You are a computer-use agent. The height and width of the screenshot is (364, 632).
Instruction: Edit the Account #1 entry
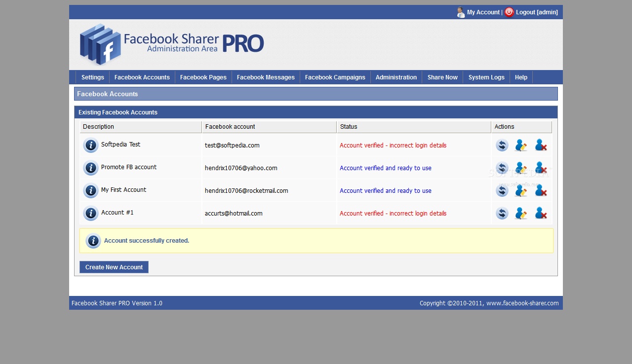click(x=521, y=213)
